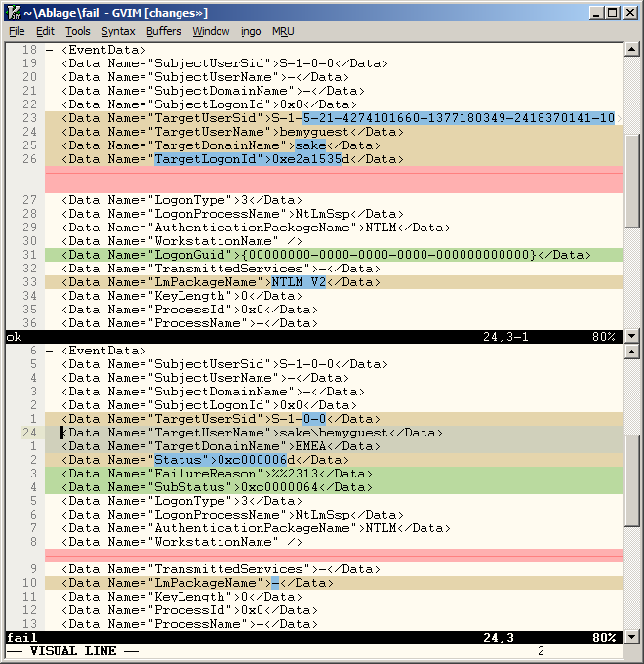Open the Window menu
The image size is (644, 664).
point(211,31)
